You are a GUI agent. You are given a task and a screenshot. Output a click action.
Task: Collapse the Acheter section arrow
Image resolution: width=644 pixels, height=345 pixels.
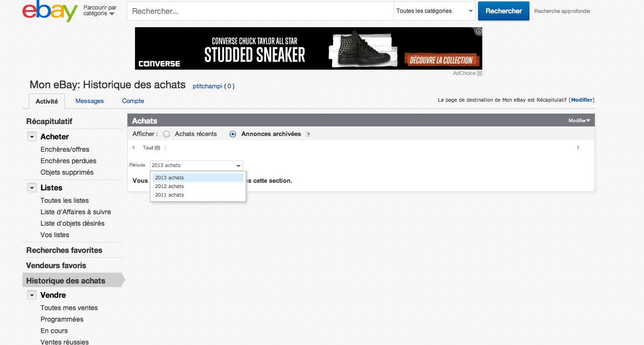point(32,136)
